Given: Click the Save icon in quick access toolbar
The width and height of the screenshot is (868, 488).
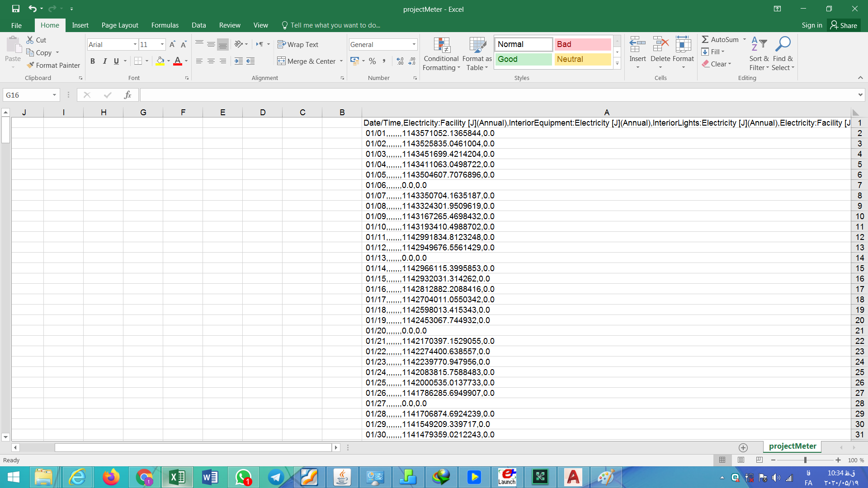Looking at the screenshot, I should (16, 9).
